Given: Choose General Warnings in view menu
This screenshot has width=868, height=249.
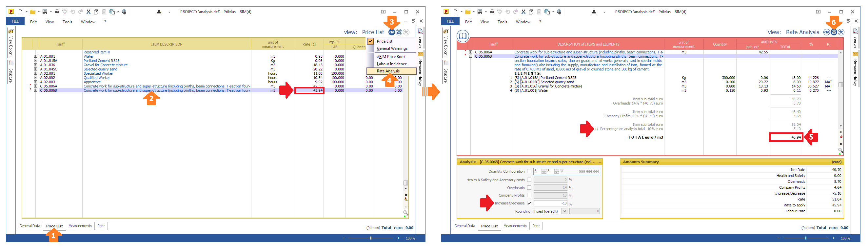Looking at the screenshot, I should click(x=392, y=48).
